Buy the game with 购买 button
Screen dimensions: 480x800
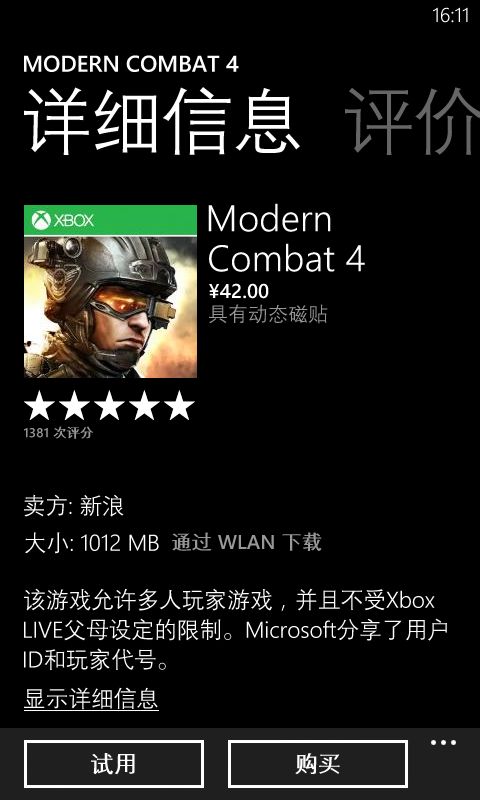tap(317, 764)
